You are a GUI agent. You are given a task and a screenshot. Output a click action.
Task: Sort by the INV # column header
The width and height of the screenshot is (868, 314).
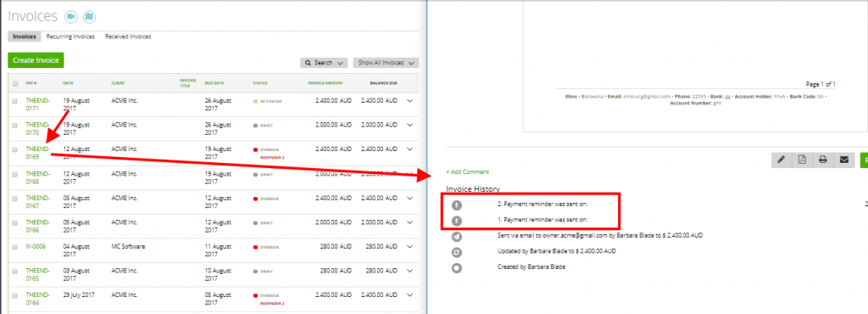31,84
